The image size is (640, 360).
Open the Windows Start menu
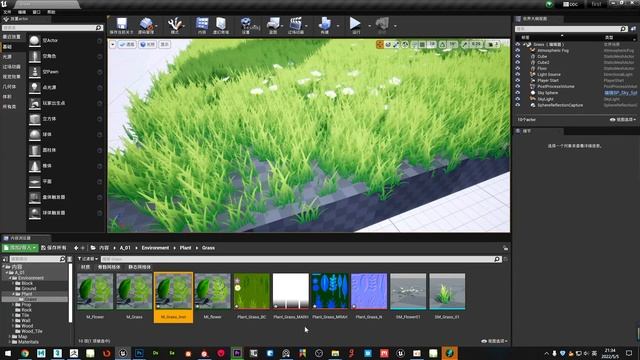tap(8, 353)
